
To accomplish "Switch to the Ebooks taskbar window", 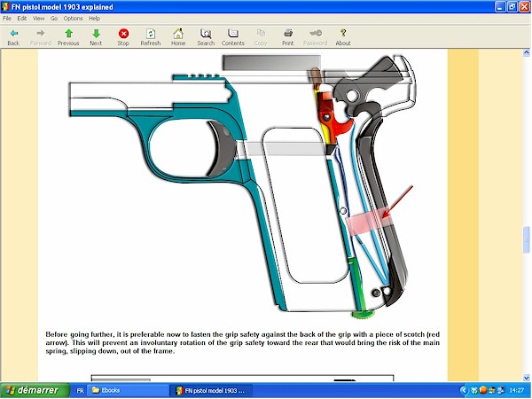I will (128, 390).
